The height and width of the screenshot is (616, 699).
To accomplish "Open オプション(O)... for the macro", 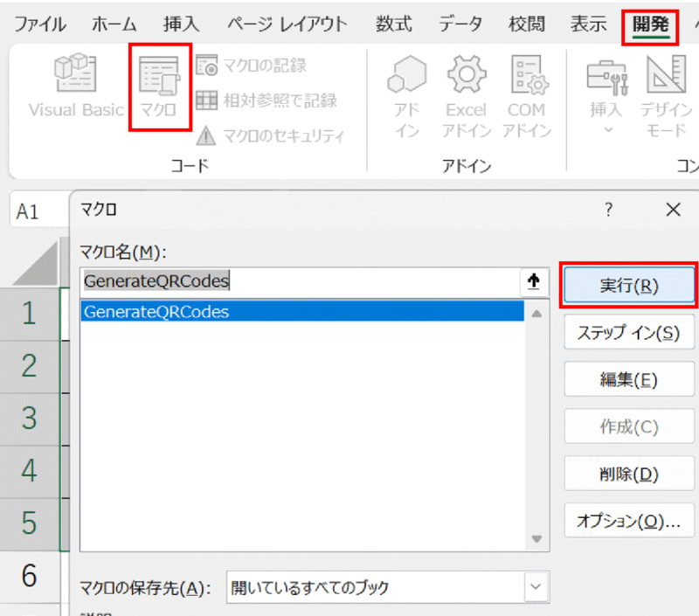I will coord(629,521).
